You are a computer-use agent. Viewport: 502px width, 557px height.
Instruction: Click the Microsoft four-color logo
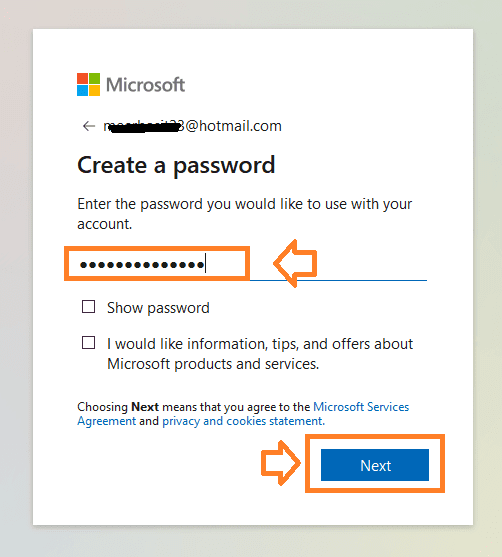(88, 85)
